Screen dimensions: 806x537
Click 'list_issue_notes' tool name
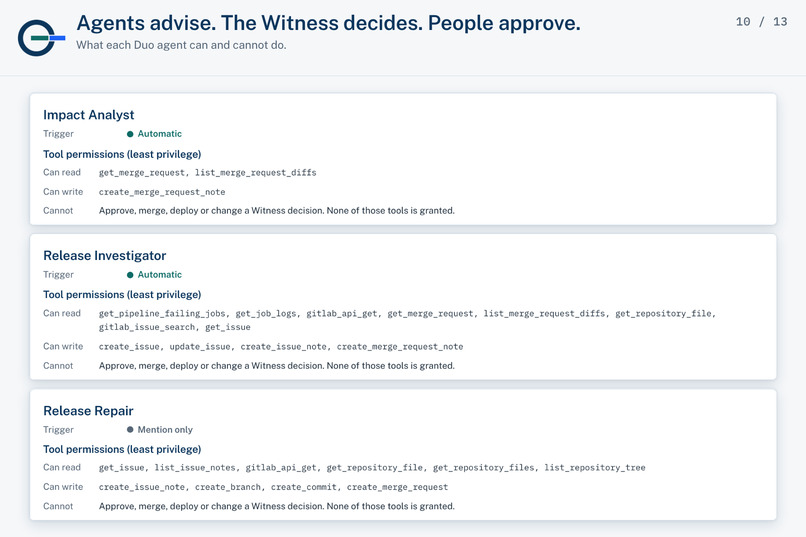click(195, 468)
